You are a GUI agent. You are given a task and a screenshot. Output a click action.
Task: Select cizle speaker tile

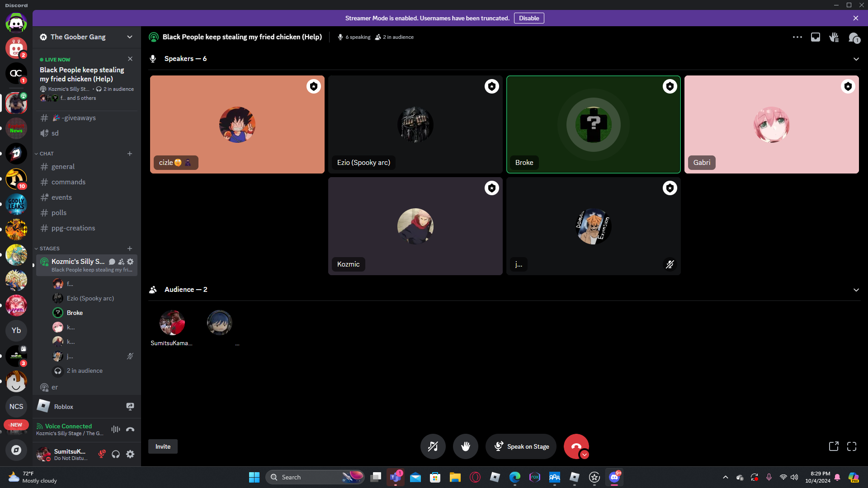tap(237, 125)
